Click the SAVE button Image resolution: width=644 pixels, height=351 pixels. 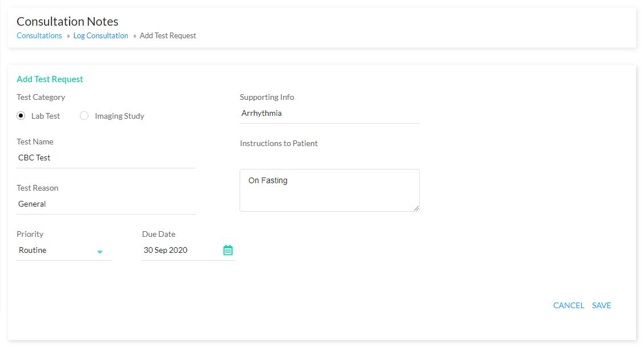point(601,305)
